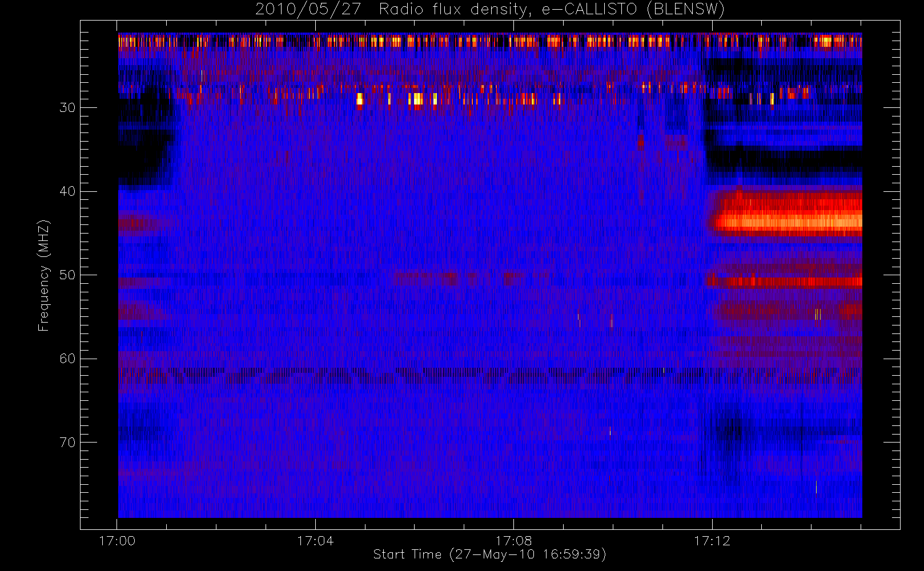Click the 30 frequency tick label
The height and width of the screenshot is (571, 924).
67,108
